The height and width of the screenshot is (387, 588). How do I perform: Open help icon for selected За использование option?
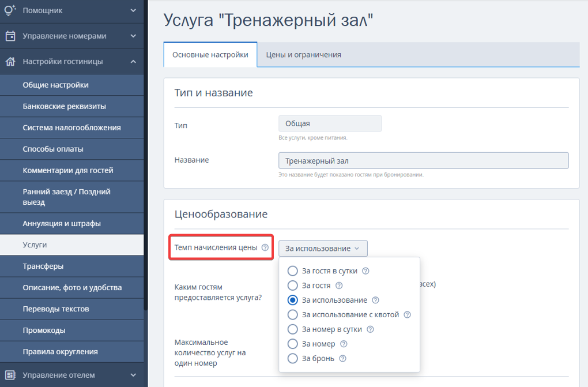(375, 300)
